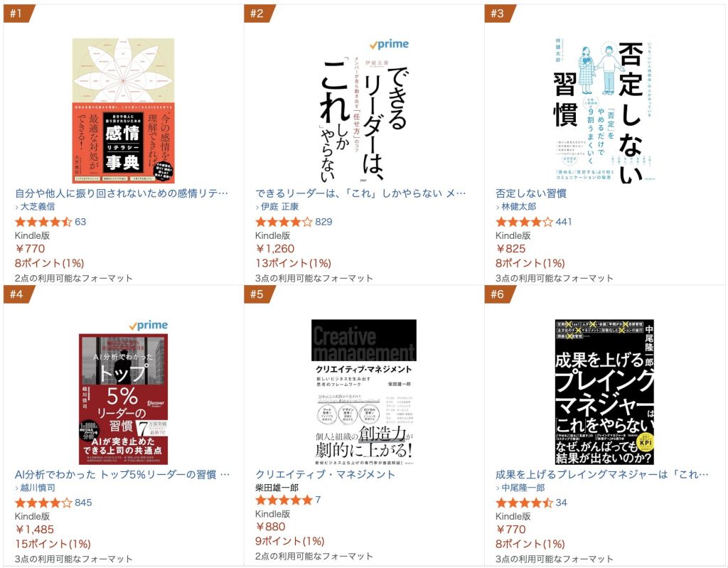
Task: Open the 感情リテラシー事典 cover thumbnail
Action: (123, 111)
